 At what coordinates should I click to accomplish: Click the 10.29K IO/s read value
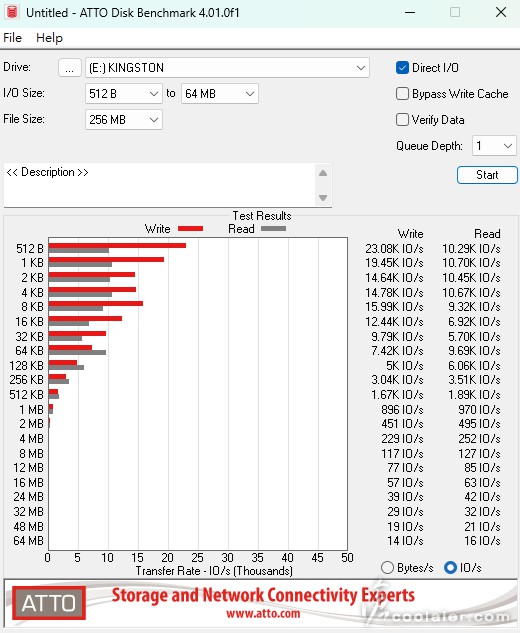(471, 248)
